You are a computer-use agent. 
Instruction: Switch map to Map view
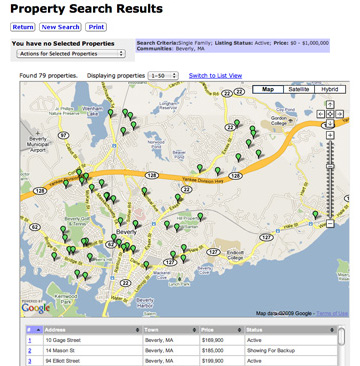268,89
